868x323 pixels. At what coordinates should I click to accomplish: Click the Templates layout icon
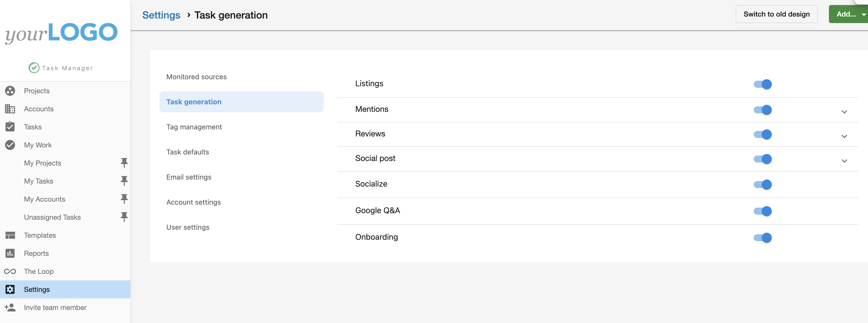pos(10,235)
